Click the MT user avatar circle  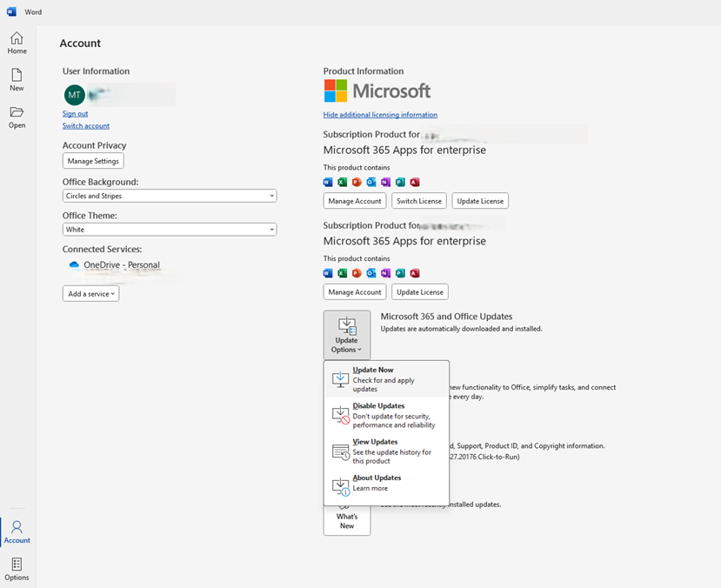pyautogui.click(x=75, y=95)
